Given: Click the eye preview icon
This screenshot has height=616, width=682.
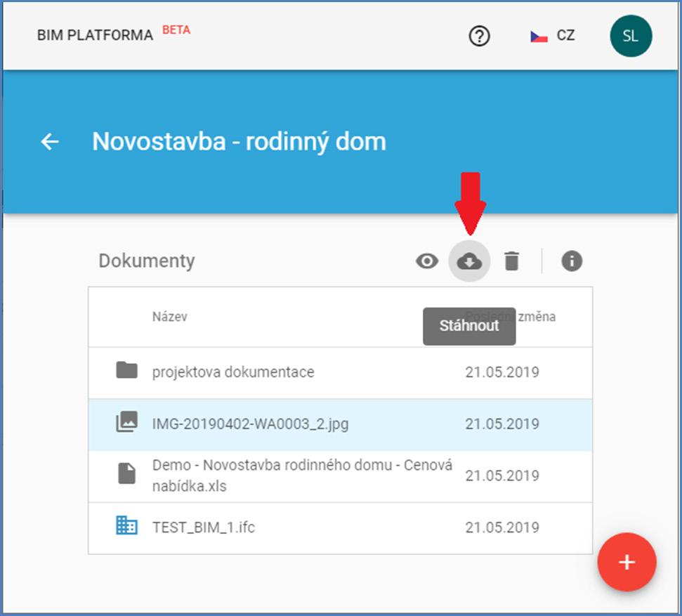Looking at the screenshot, I should click(x=426, y=261).
